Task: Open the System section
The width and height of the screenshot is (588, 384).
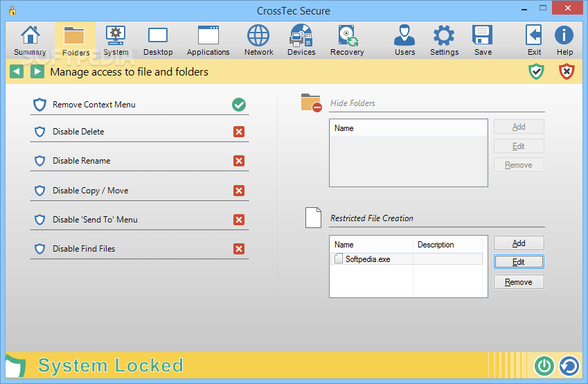Action: point(116,40)
